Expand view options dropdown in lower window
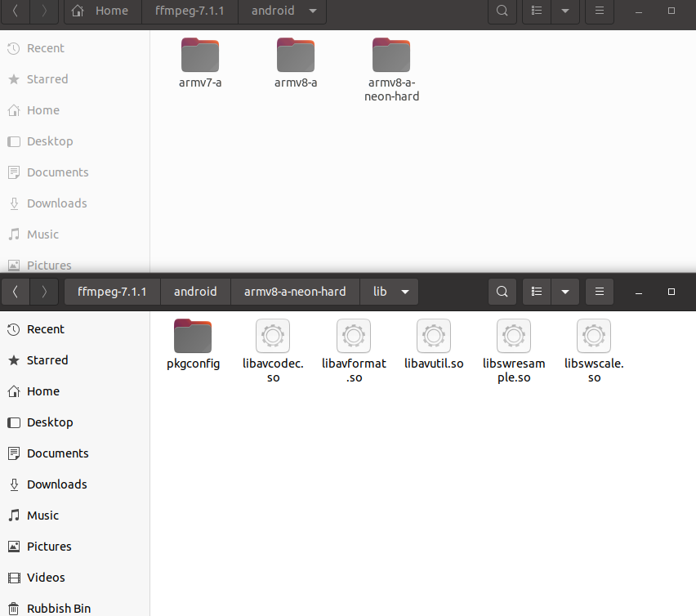 pyautogui.click(x=565, y=292)
